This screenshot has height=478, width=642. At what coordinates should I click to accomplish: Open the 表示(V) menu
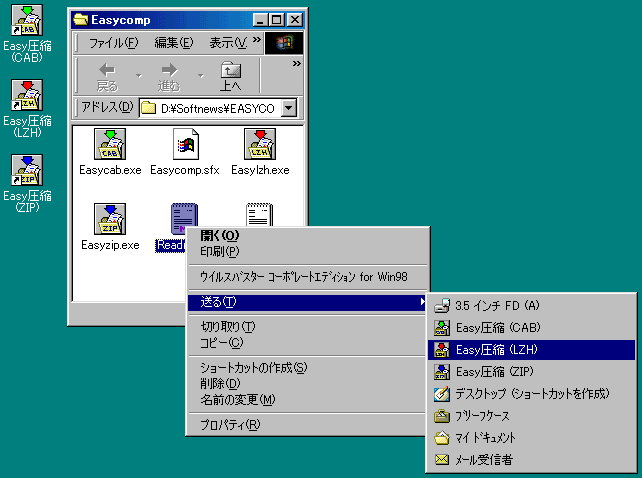[x=228, y=43]
